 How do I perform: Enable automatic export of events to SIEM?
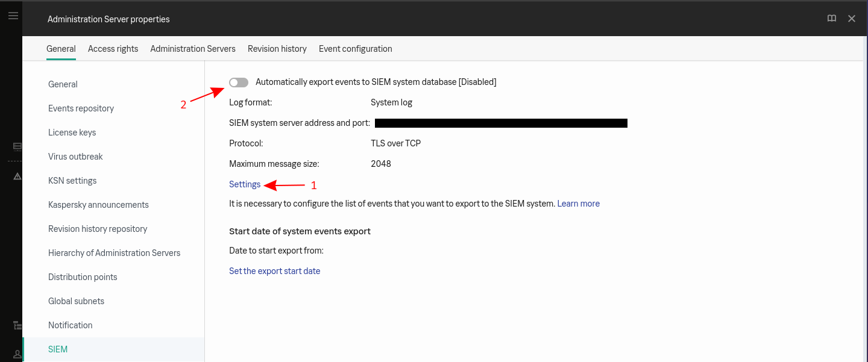click(239, 82)
